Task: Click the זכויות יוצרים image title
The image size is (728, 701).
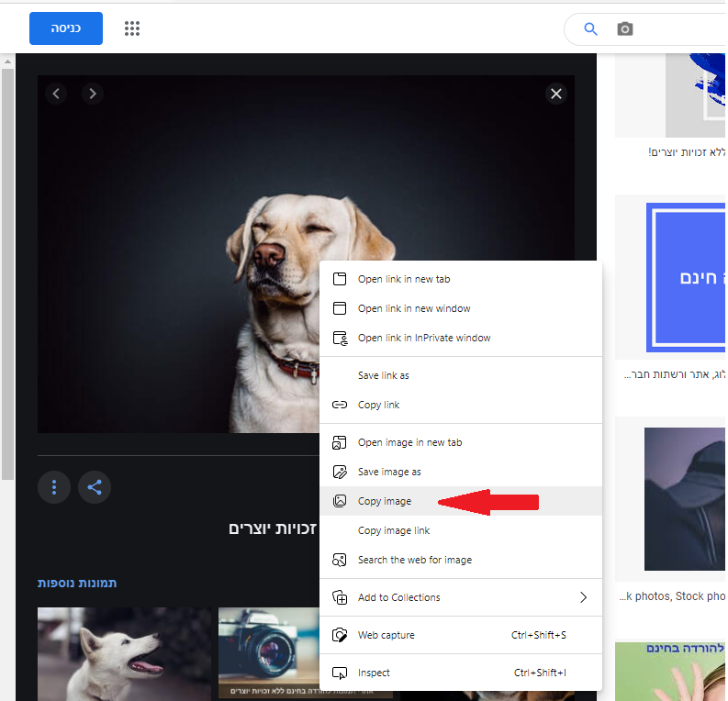Action: pyautogui.click(x=273, y=529)
